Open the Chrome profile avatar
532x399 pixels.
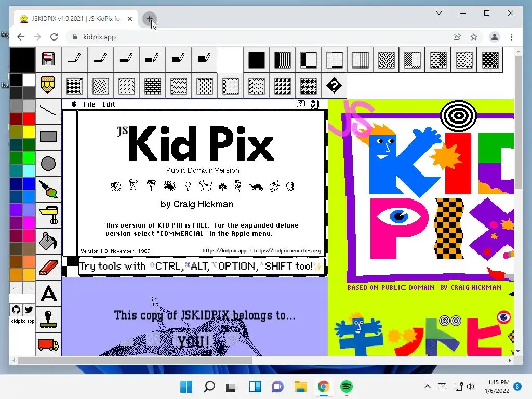pos(495,37)
